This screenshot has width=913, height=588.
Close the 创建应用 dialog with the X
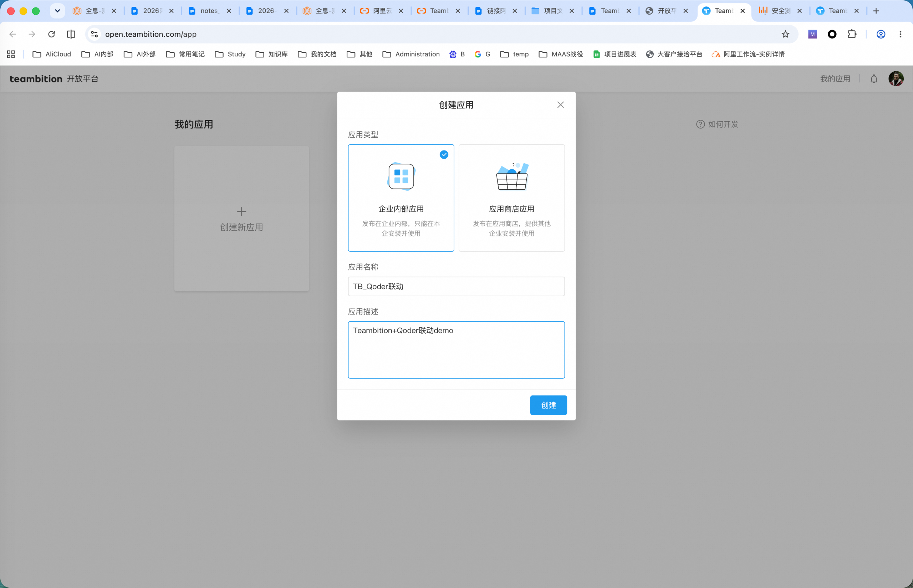coord(560,104)
